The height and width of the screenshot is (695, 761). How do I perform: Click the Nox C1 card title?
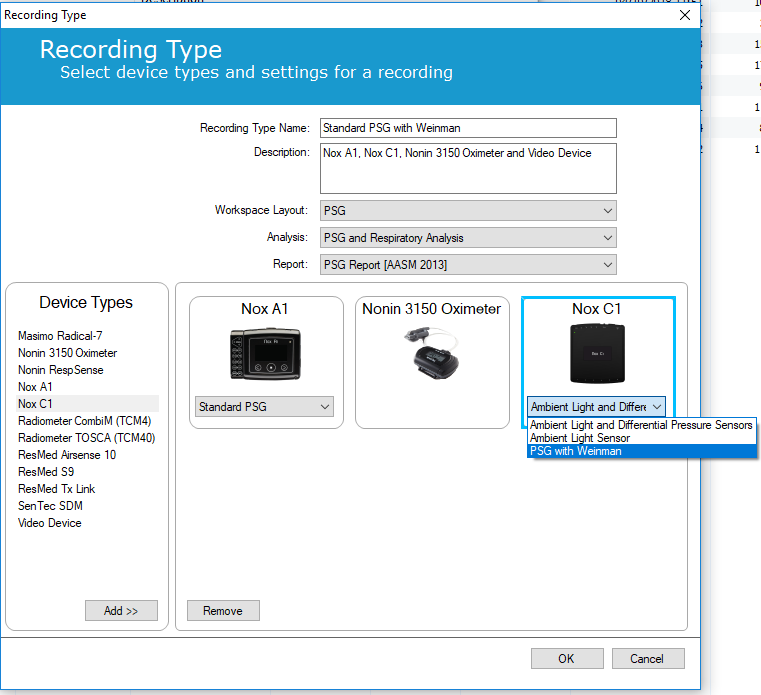tap(596, 309)
